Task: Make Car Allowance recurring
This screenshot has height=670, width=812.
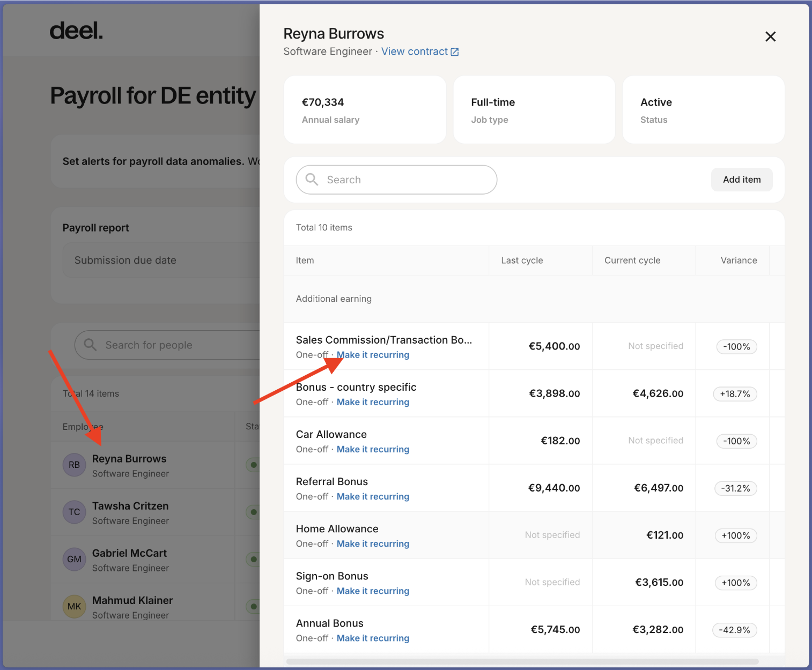Action: point(373,449)
